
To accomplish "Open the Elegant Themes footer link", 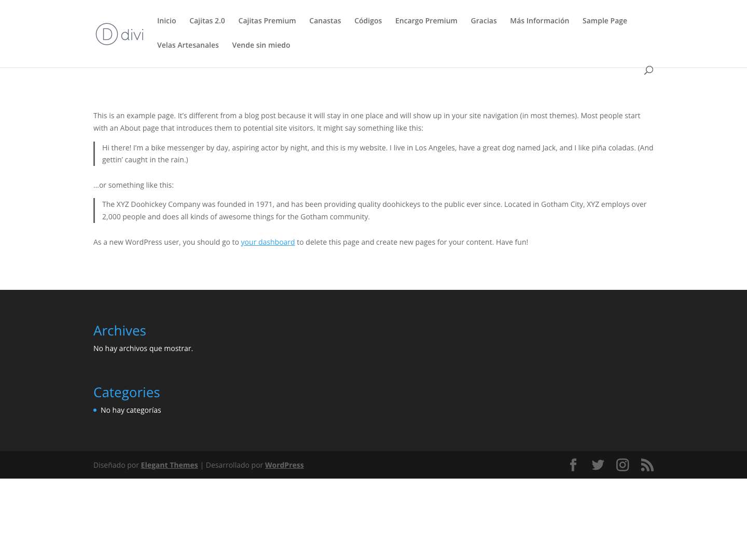I will click(x=169, y=465).
